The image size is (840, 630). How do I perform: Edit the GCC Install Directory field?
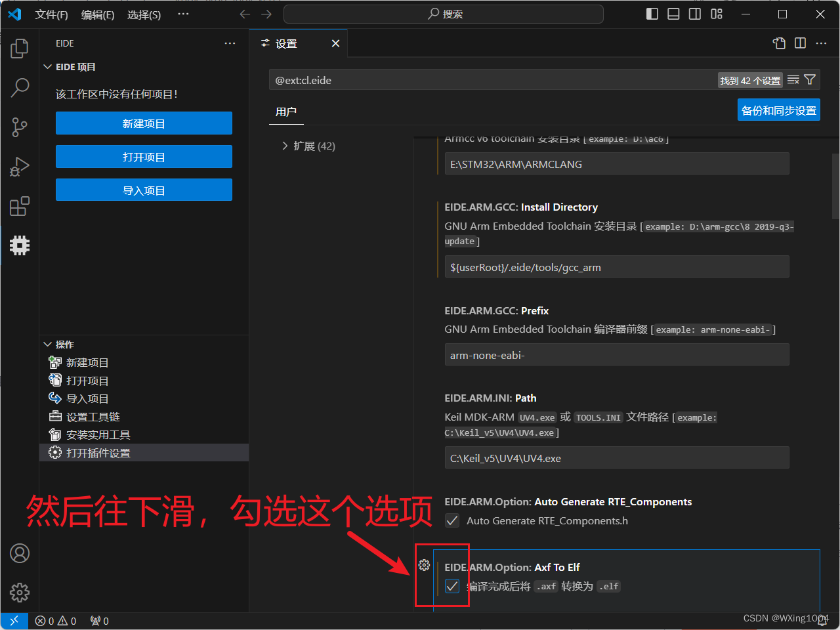(x=617, y=267)
